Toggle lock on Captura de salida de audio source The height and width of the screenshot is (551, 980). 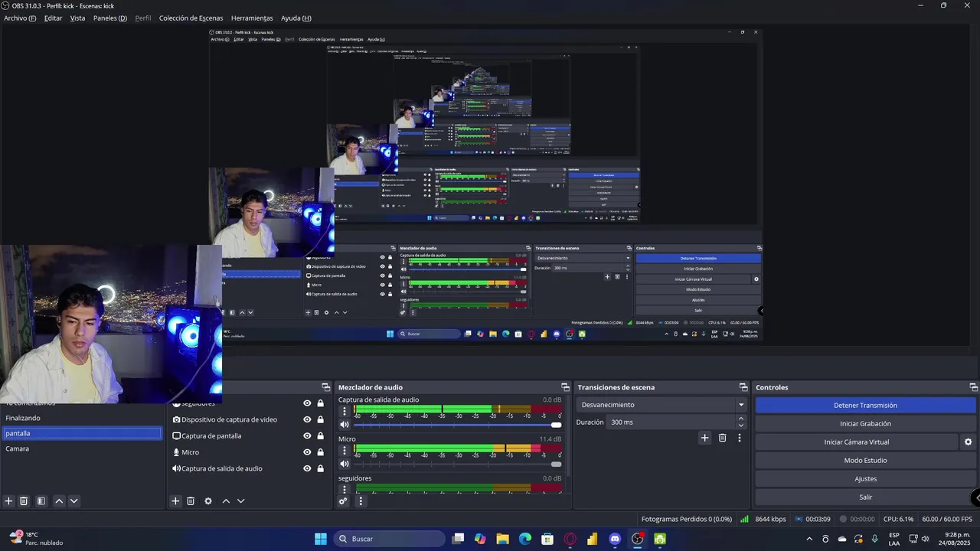tap(320, 468)
